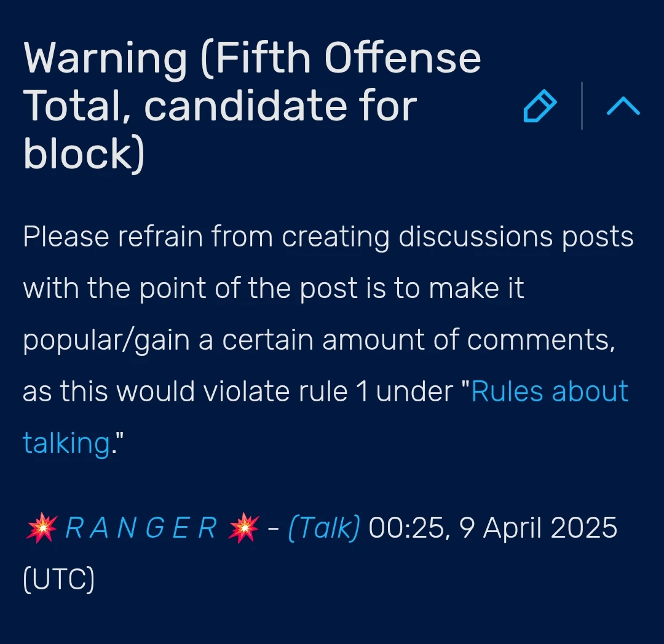Screen dimensions: 664x644
Task: Open the "Rules about" hyperlink
Action: 550,391
